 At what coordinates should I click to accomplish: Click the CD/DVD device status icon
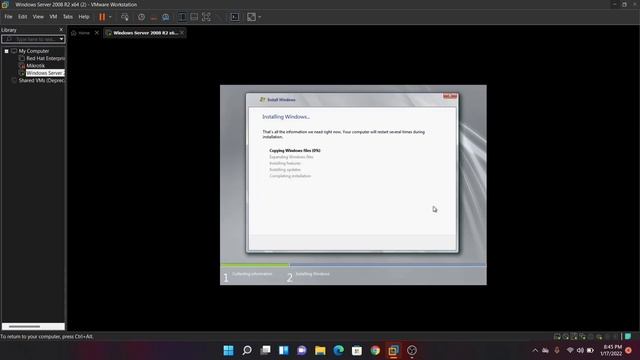[566, 337]
